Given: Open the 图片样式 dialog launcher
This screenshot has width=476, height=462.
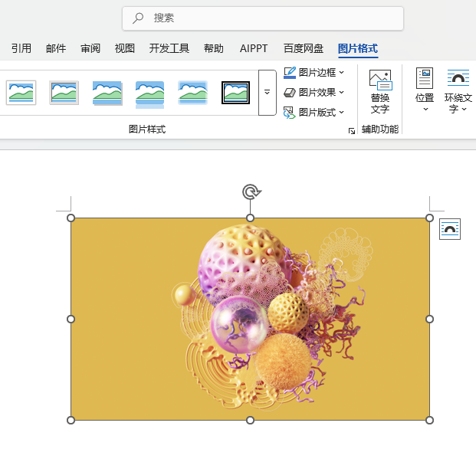Looking at the screenshot, I should pyautogui.click(x=352, y=131).
